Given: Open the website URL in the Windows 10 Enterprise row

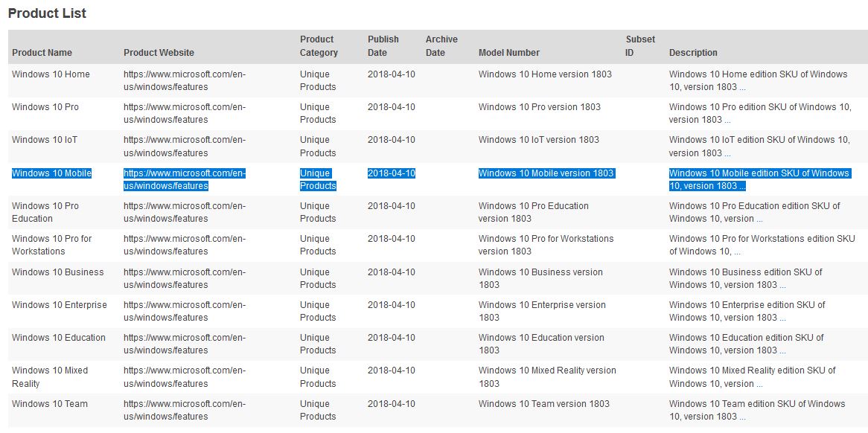Looking at the screenshot, I should 185,311.
